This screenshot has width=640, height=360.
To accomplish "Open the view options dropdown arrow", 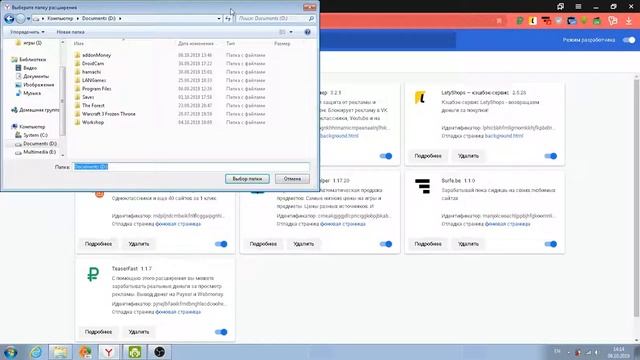I will 291,32.
